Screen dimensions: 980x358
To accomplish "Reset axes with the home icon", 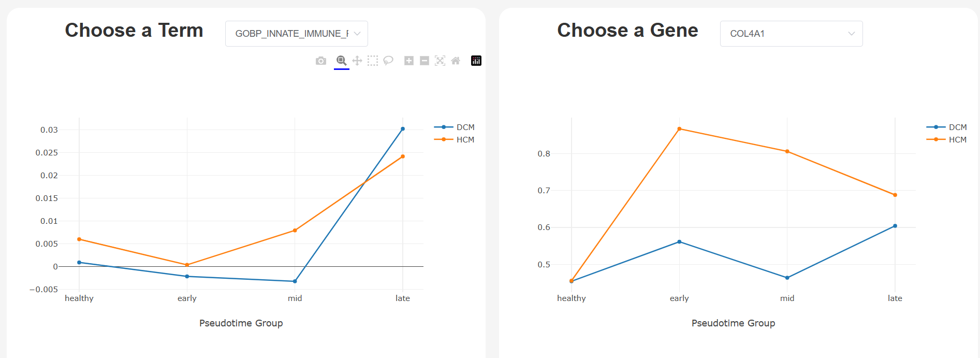I will (x=456, y=61).
